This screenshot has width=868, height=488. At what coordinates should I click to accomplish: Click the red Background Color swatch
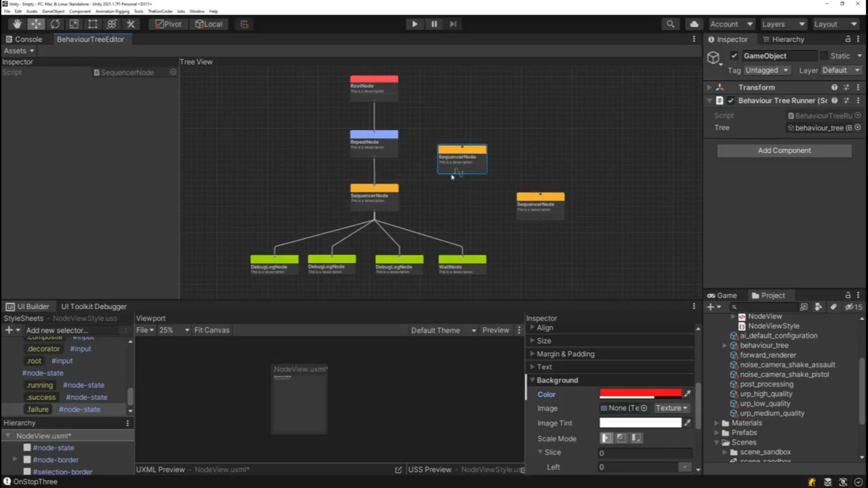(x=640, y=393)
